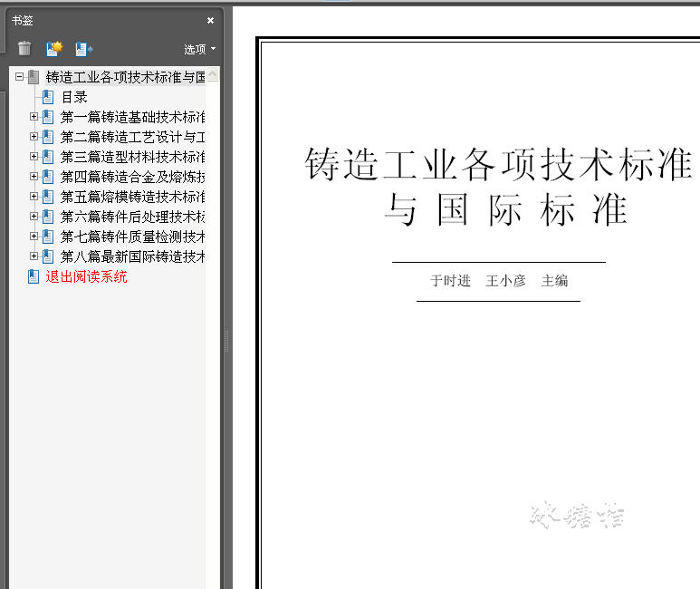Image resolution: width=700 pixels, height=589 pixels.
Task: Click the page icon beside 第二篇 bookmark
Action: pos(48,137)
